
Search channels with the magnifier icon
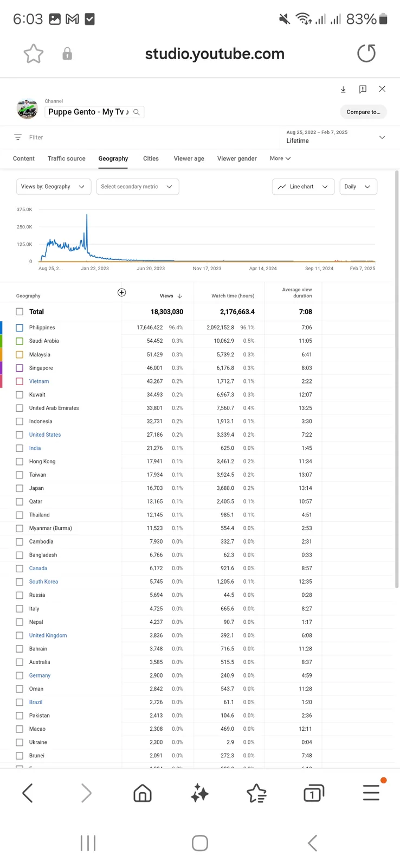137,112
